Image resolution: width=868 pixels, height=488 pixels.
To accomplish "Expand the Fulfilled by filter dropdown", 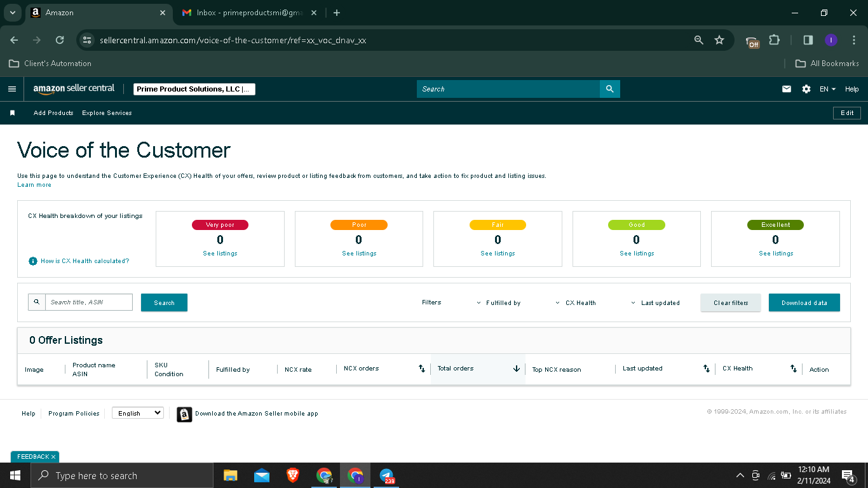I will (x=499, y=303).
